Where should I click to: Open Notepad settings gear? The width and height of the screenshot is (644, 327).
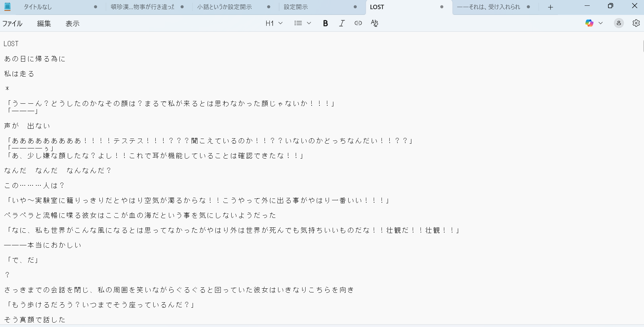pos(636,23)
